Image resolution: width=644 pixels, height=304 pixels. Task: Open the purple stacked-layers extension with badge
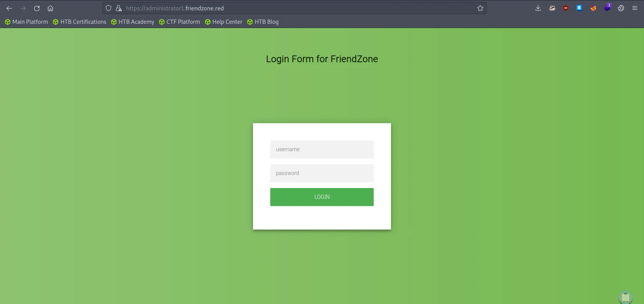tap(608, 8)
